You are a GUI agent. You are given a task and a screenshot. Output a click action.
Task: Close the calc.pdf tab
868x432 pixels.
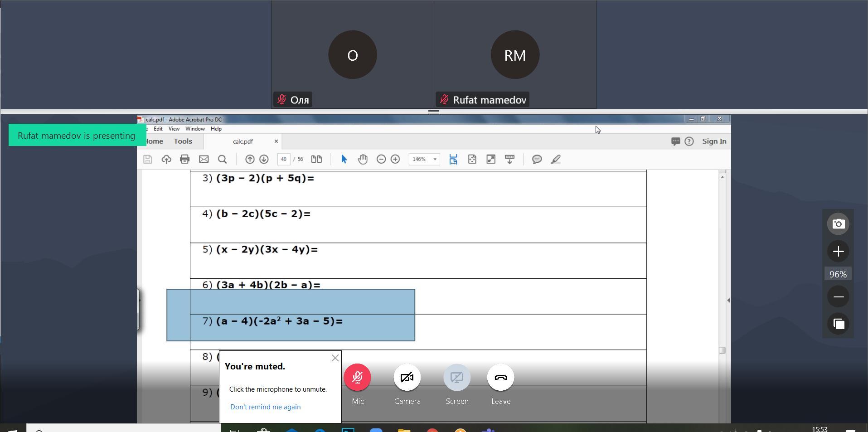(x=276, y=141)
